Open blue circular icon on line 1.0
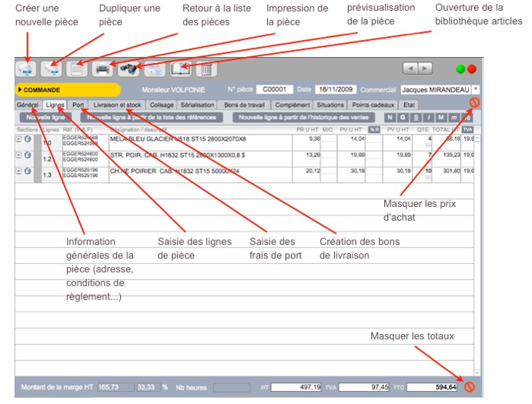 [x=28, y=139]
